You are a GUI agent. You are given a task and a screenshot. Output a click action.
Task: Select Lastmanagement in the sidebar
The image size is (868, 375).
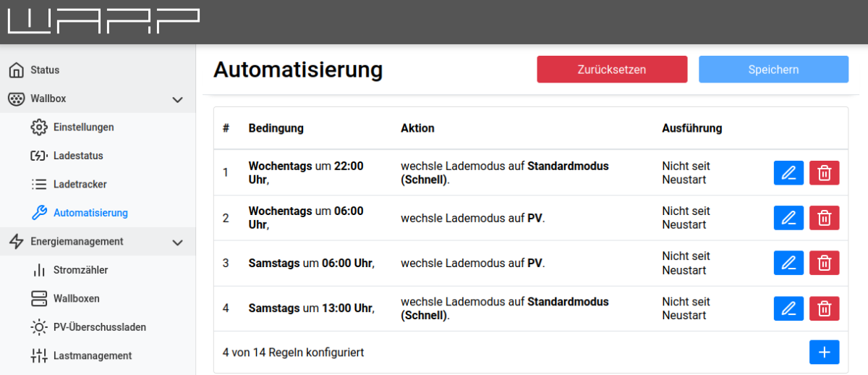92,355
